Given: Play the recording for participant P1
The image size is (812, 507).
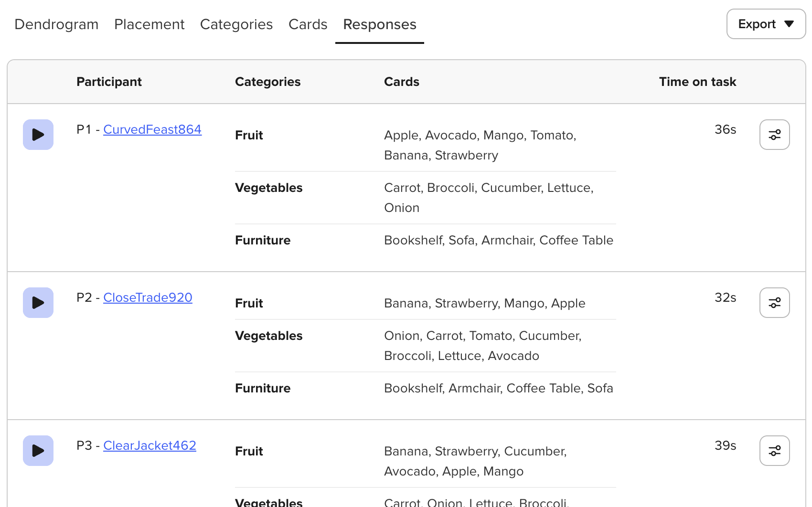Looking at the screenshot, I should [x=38, y=135].
